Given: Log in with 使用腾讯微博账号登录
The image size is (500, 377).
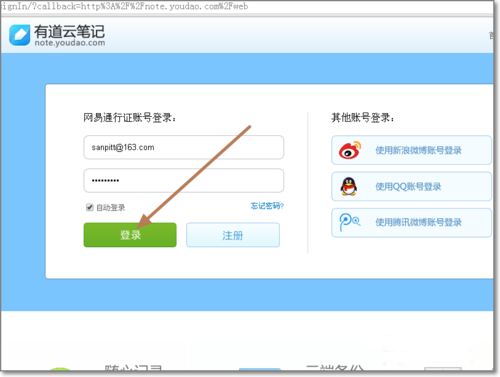Looking at the screenshot, I should (x=411, y=222).
